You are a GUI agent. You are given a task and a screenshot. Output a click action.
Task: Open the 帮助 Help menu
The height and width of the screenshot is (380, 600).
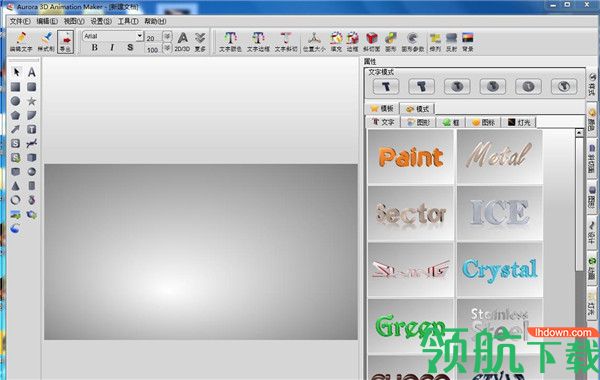click(x=155, y=21)
